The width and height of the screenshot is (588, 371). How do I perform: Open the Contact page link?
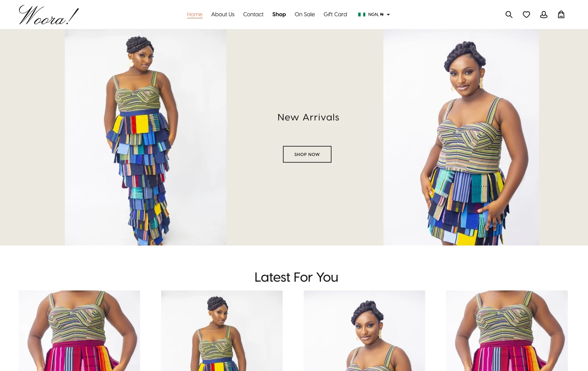pyautogui.click(x=253, y=14)
